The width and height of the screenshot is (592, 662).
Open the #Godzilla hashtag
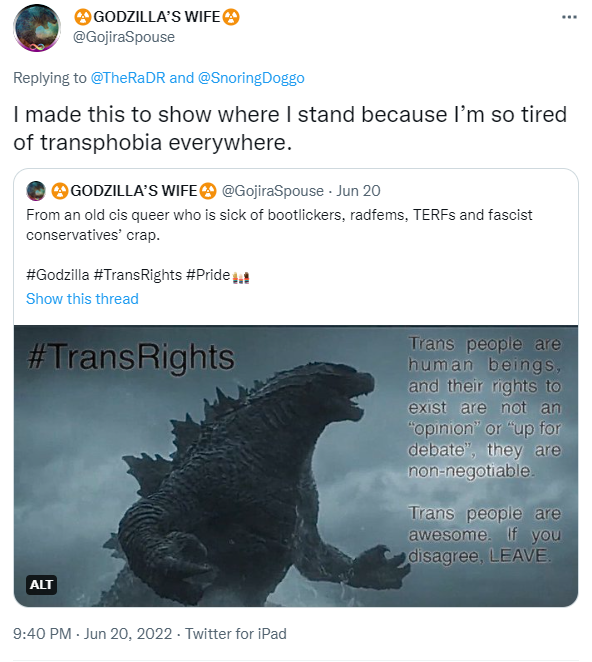tap(58, 275)
